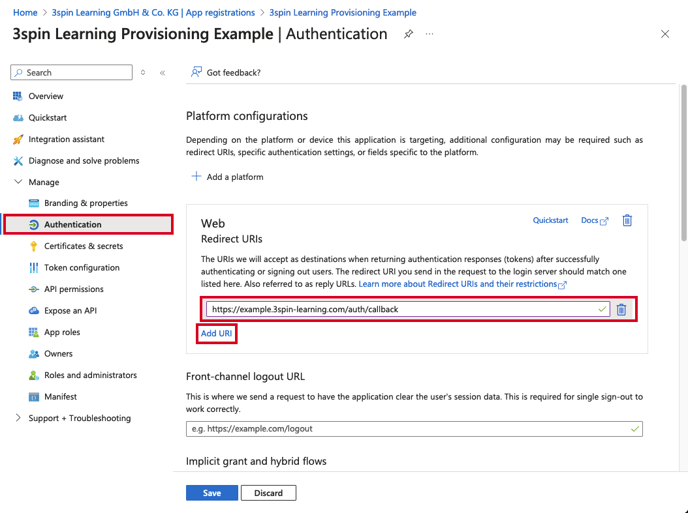Focus the Front-channel logout URL field
Screen dimensions: 688x513
click(414, 429)
